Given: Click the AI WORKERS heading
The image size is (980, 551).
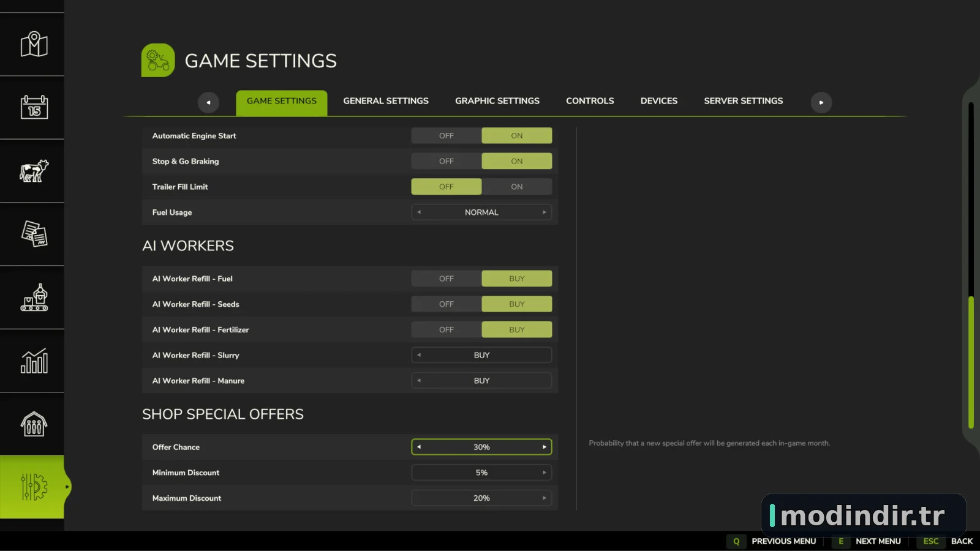Looking at the screenshot, I should point(188,246).
